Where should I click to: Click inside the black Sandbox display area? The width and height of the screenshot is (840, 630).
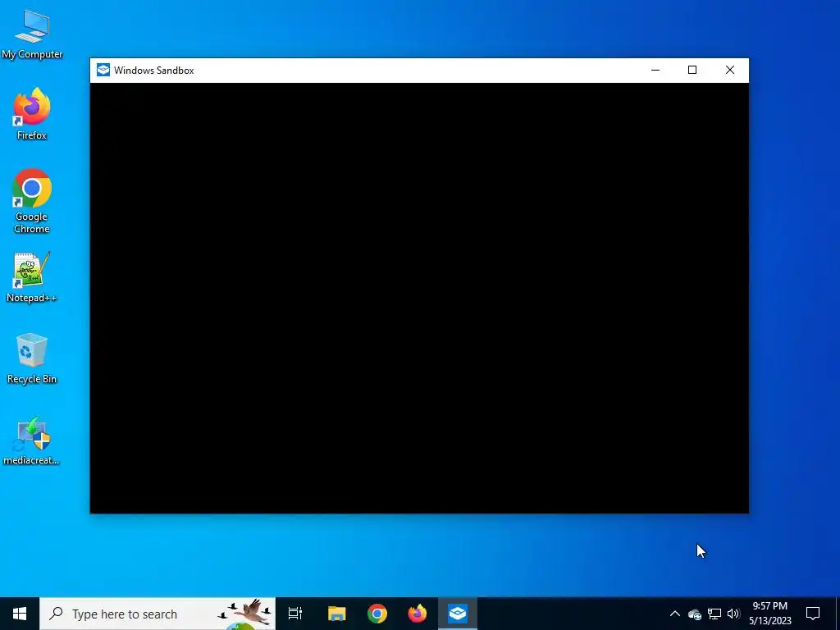point(419,298)
